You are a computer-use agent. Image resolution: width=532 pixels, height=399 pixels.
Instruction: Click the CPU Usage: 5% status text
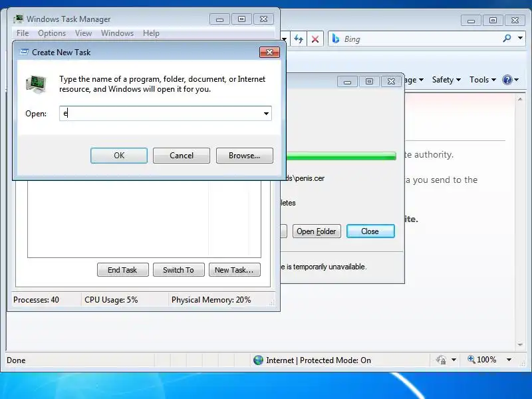[111, 300]
